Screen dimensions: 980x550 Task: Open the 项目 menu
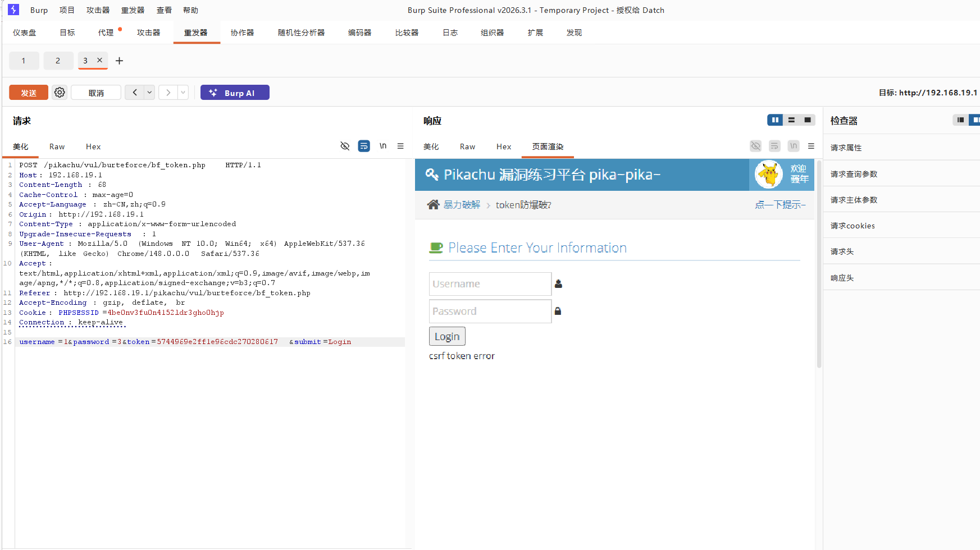pos(67,10)
